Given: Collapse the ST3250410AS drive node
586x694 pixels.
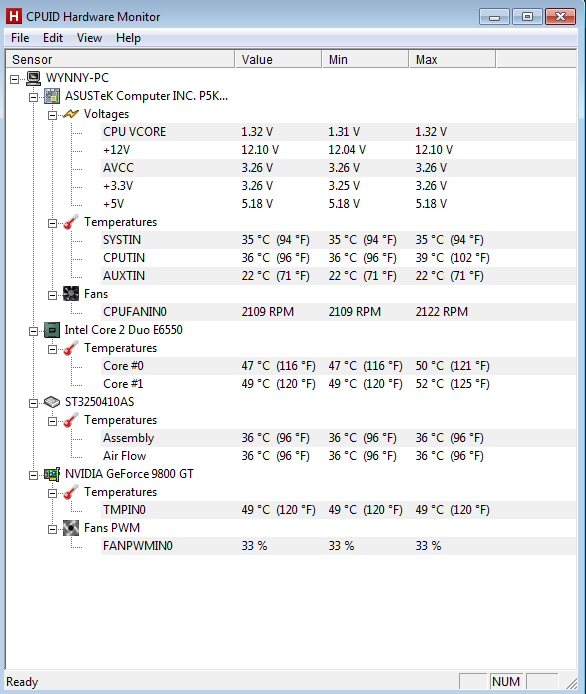Looking at the screenshot, I should [33, 403].
